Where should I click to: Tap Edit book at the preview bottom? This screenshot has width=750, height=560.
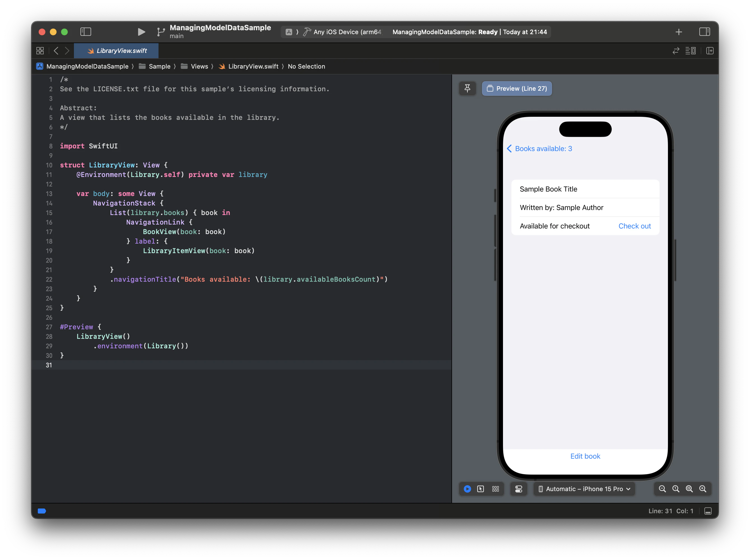[x=585, y=456]
